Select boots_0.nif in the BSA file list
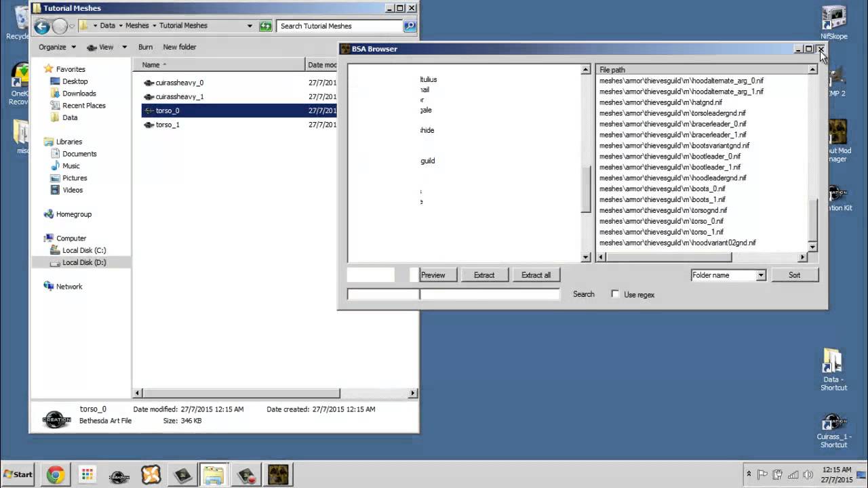868x488 pixels. (663, 188)
